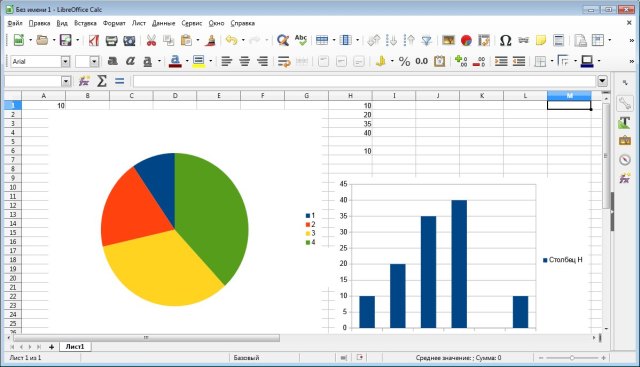Open sidebar Navigator compass icon
The image size is (640, 367).
[x=625, y=159]
